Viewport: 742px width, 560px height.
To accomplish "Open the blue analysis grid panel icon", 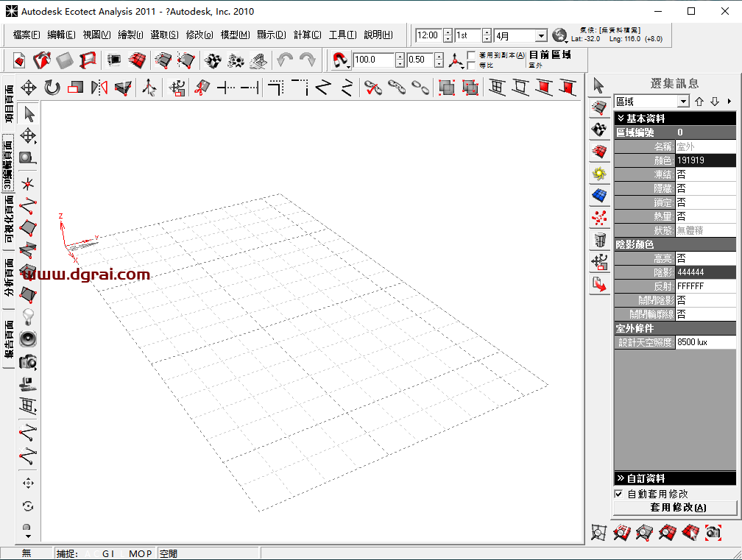I will 599,195.
